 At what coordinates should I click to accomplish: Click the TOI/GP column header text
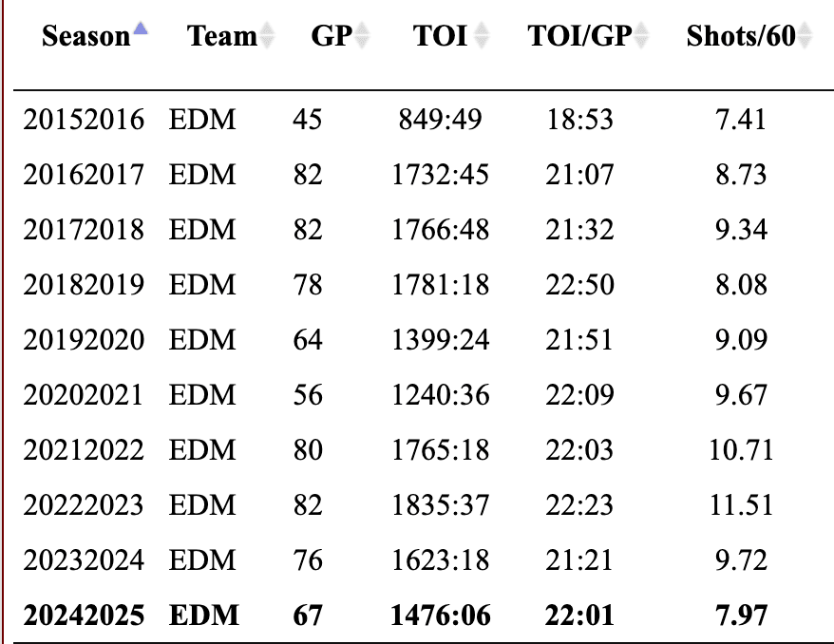[579, 37]
